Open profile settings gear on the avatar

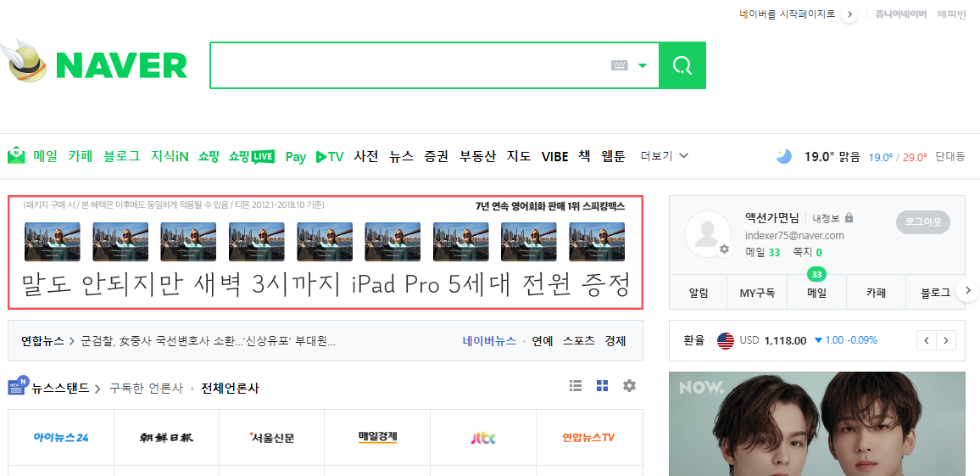click(724, 249)
